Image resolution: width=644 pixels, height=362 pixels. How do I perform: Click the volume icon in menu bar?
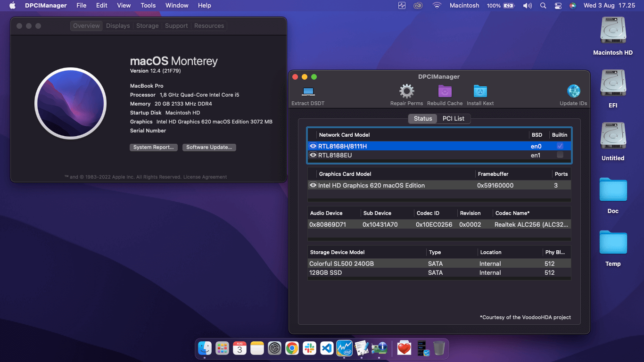(527, 6)
